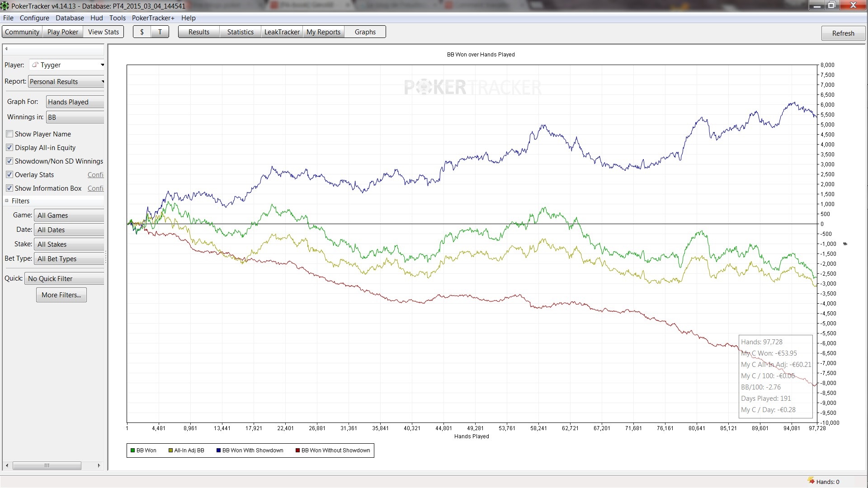Click the Tyygger player site icon
The height and width of the screenshot is (488, 868).
click(35, 65)
